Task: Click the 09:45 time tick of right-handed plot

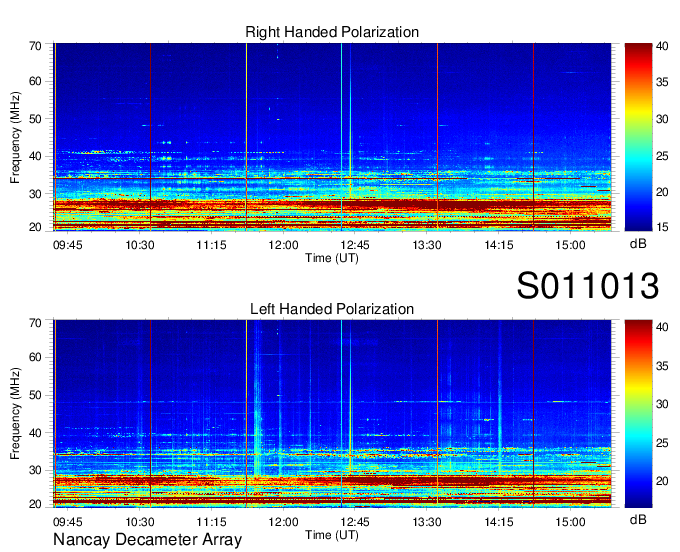Action: 68,245
